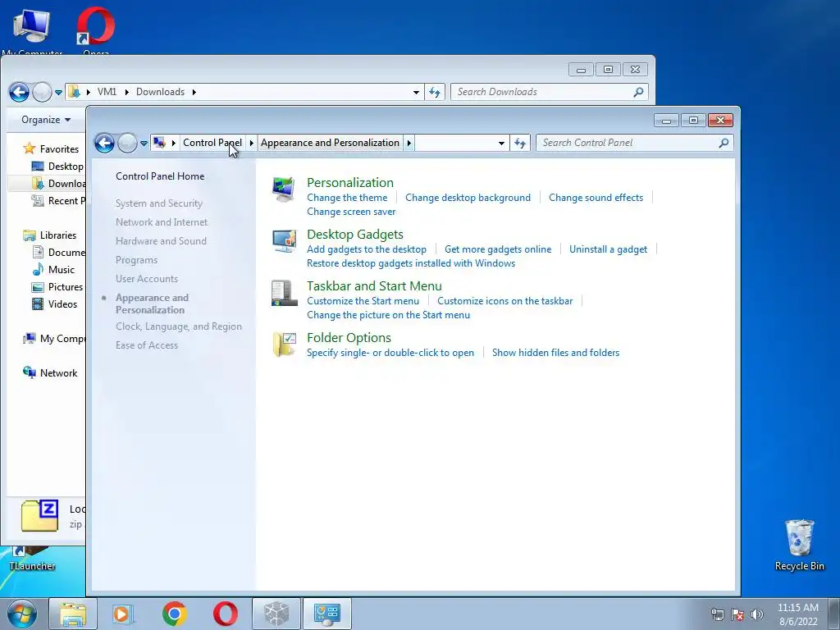Image resolution: width=840 pixels, height=630 pixels.
Task: Click the Search Downloads magnifier icon
Action: (x=638, y=92)
